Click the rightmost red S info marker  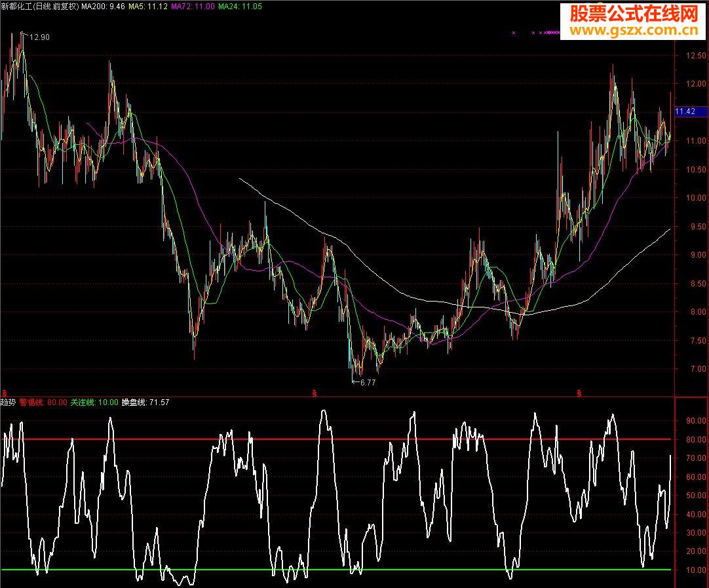pos(579,393)
